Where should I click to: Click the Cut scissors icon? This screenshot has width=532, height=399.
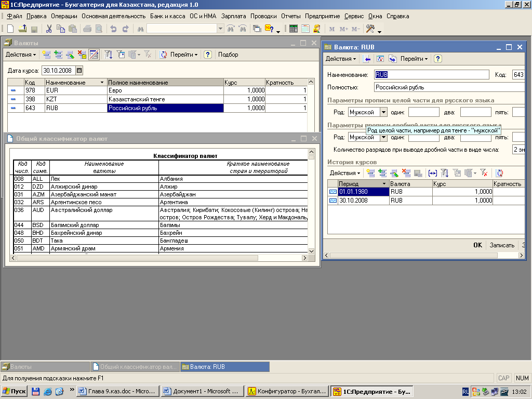(x=49, y=29)
